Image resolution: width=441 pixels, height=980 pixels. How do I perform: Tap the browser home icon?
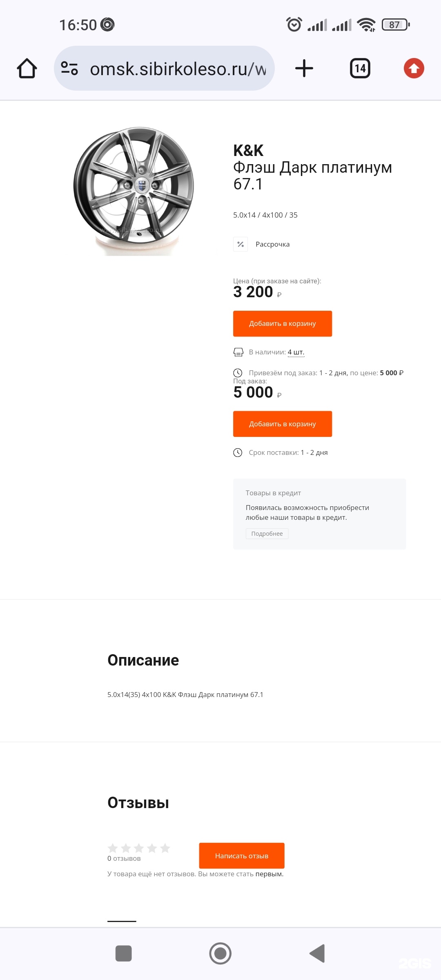27,68
